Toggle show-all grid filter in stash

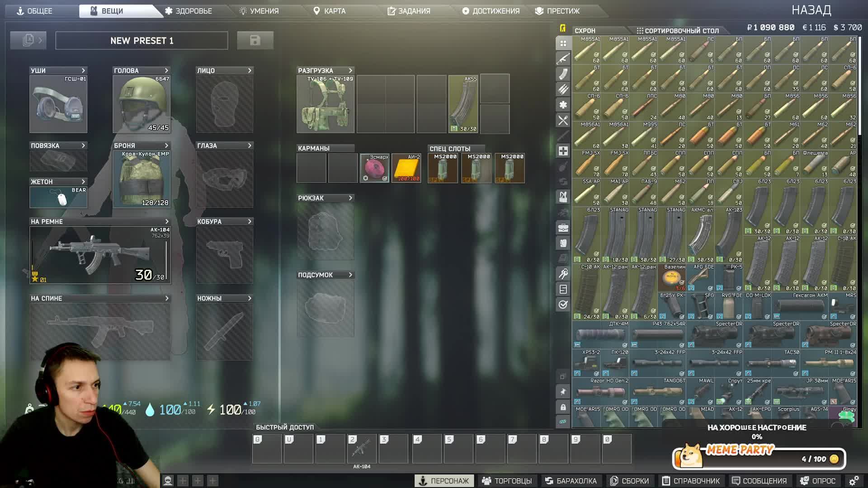[563, 43]
